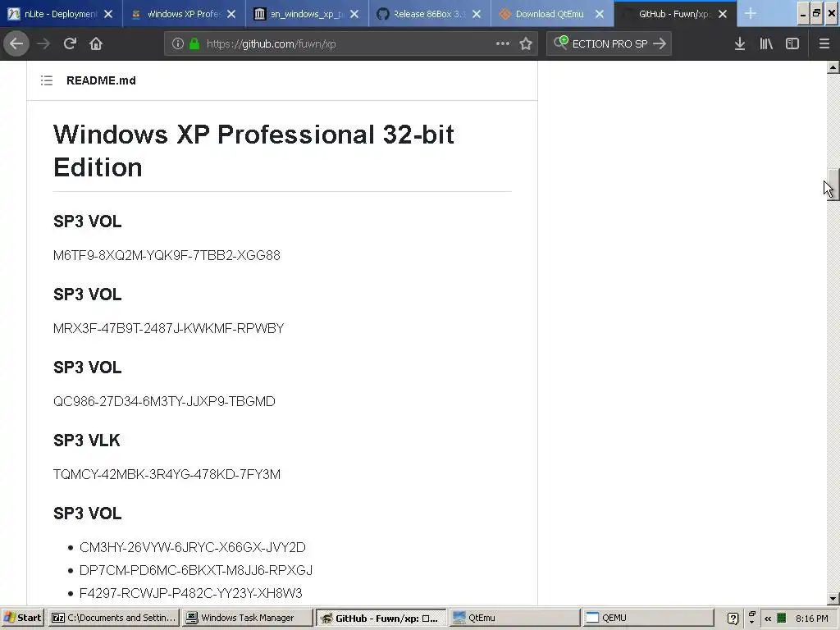Screen dimensions: 840x630
Task: Reload the current page
Action: [x=70, y=44]
